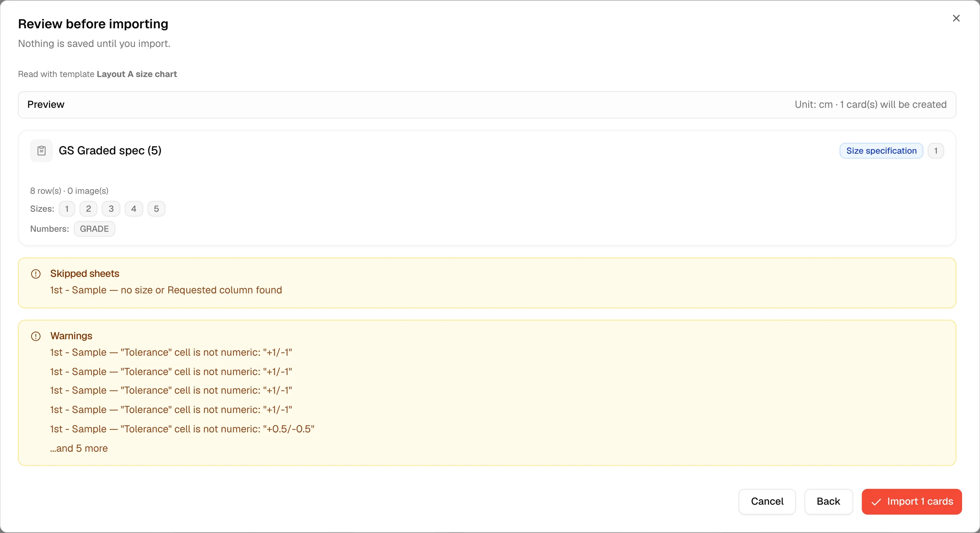Click the GRADE numbers chip
This screenshot has width=980, height=533.
click(x=94, y=229)
